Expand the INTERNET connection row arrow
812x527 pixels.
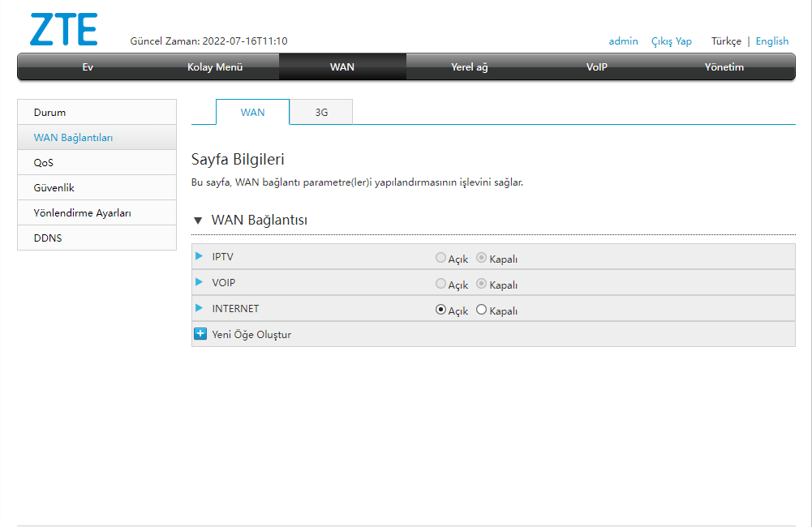[199, 308]
